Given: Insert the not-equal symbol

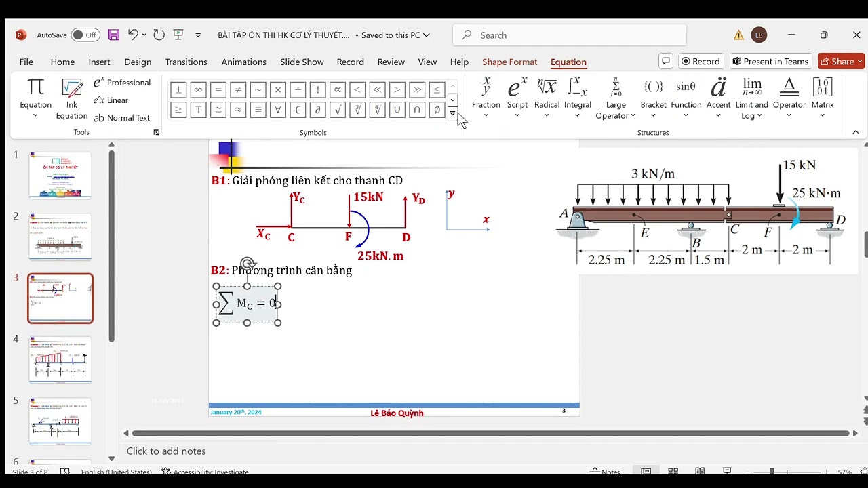Looking at the screenshot, I should point(238,89).
